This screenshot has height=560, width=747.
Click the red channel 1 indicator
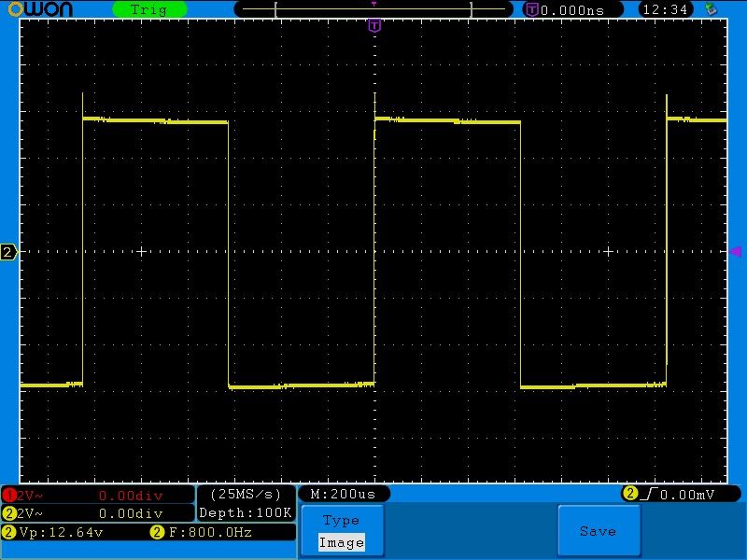point(8,495)
